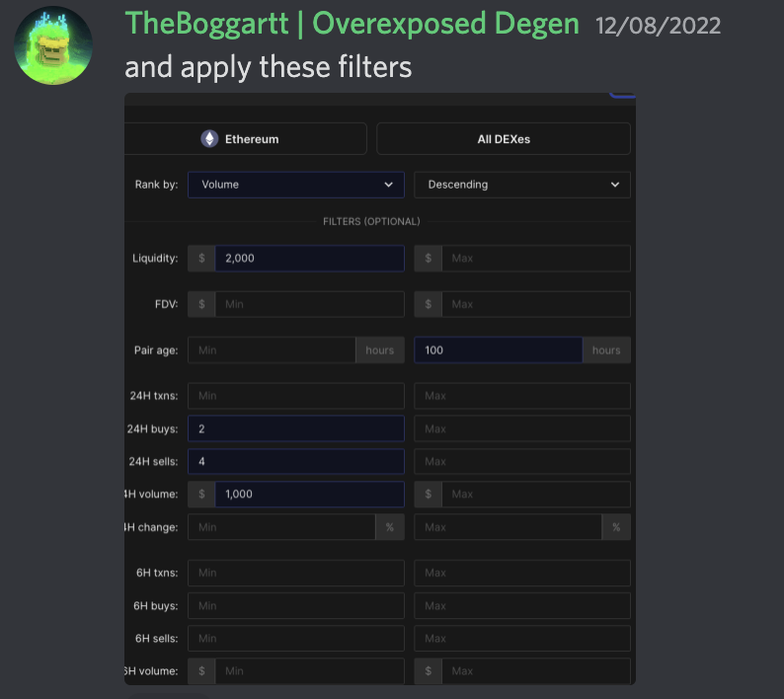784x699 pixels.
Task: Click the 24H sells Max field
Action: click(x=522, y=461)
